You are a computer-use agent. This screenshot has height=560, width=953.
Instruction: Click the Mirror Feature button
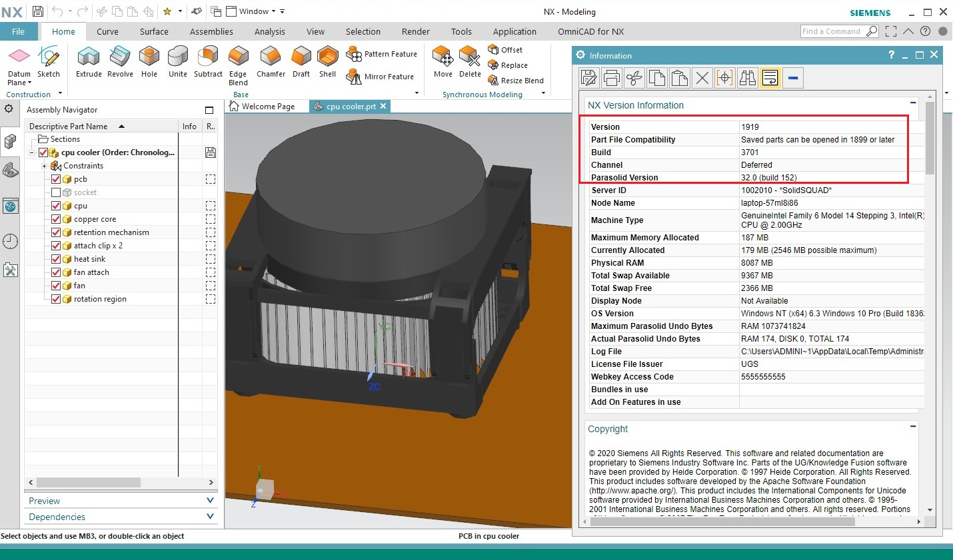coord(381,77)
